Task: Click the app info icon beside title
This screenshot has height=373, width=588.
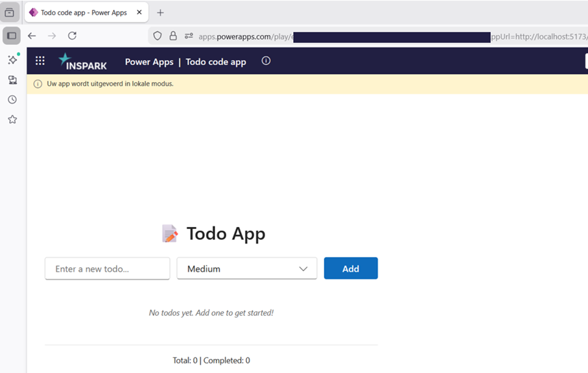Action: 266,61
